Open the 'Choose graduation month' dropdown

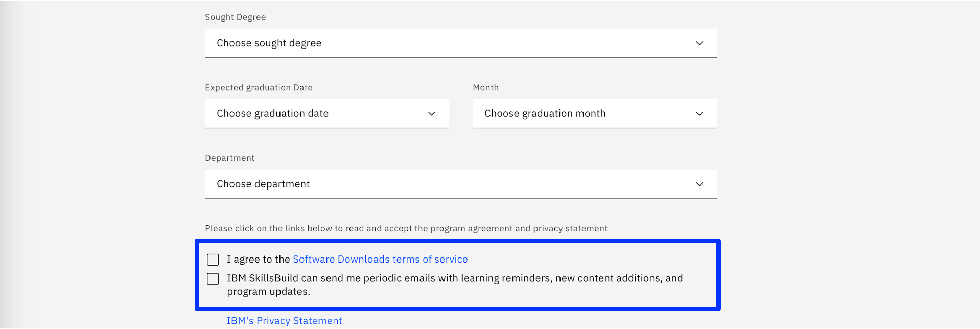594,114
